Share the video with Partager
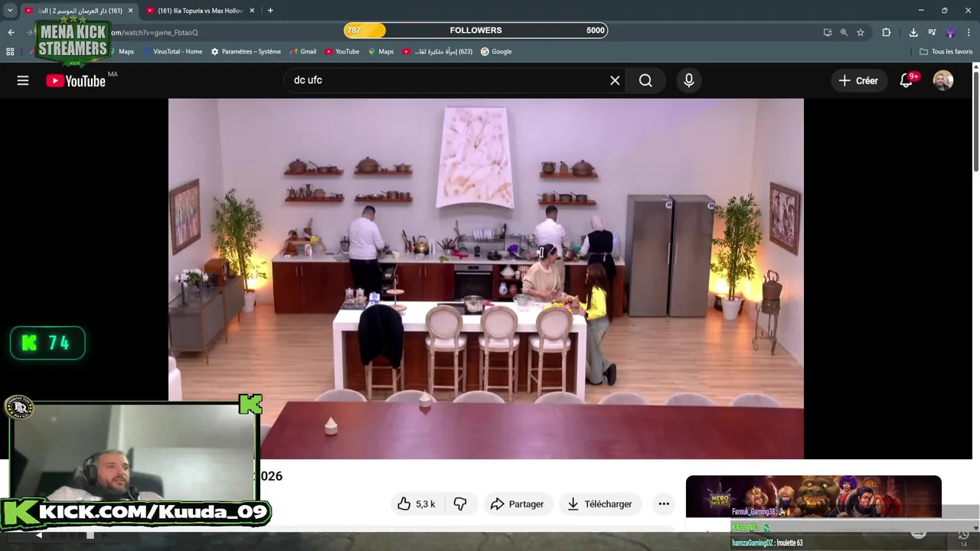The image size is (980, 551). pos(518,504)
